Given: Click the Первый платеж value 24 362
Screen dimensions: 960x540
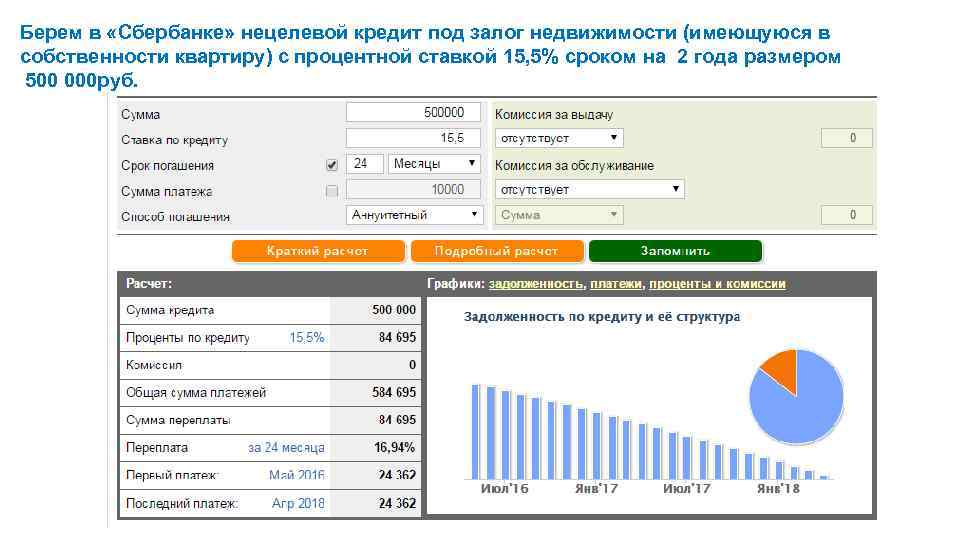Looking at the screenshot, I should click(397, 475).
